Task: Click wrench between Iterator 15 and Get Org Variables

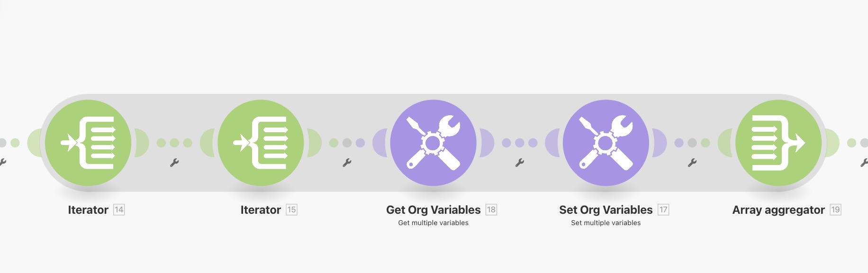Action: [347, 163]
